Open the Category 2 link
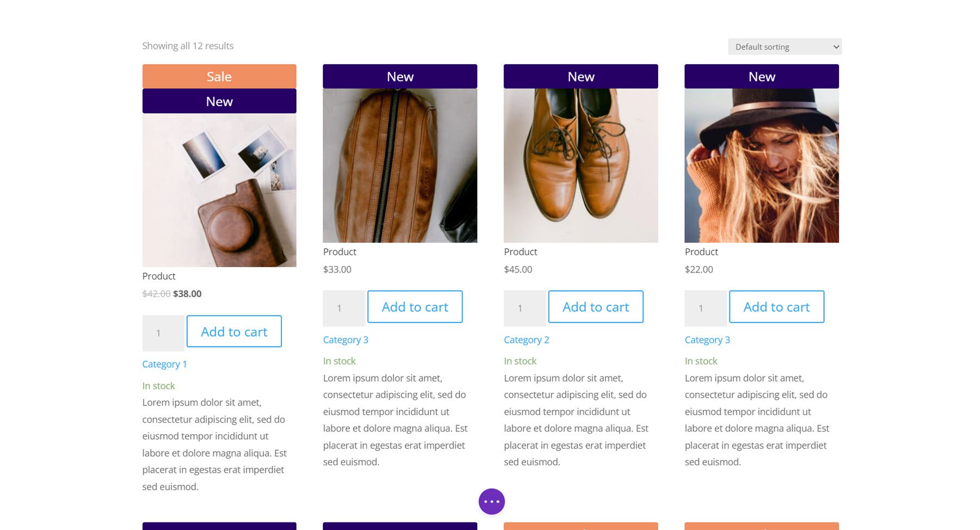Image resolution: width=980 pixels, height=530 pixels. pos(526,340)
